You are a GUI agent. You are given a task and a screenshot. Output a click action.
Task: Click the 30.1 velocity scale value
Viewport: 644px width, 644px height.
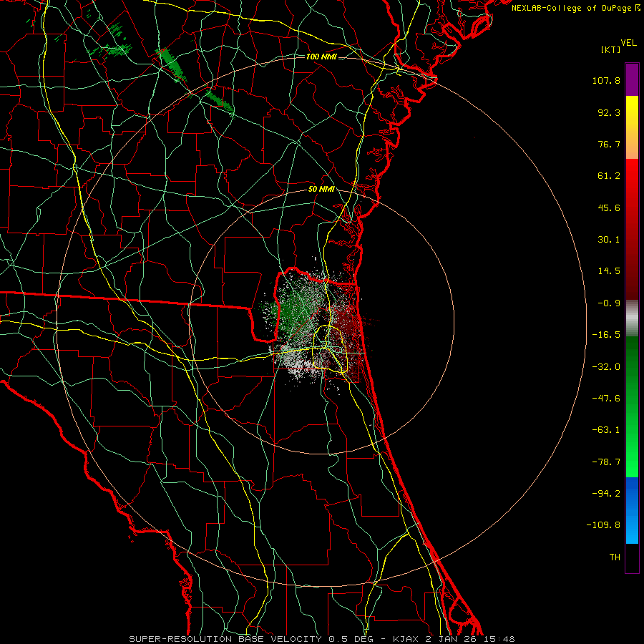pyautogui.click(x=609, y=240)
